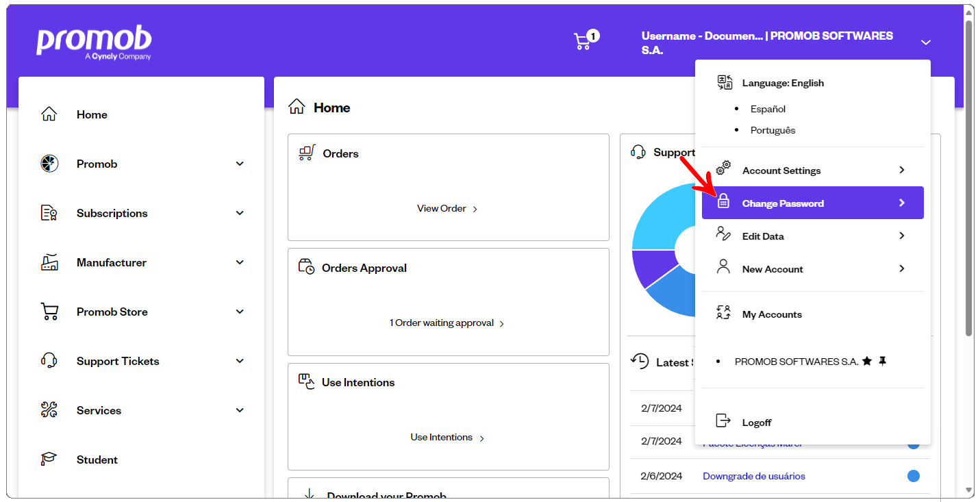Click the My Accounts switch icon

pos(723,313)
